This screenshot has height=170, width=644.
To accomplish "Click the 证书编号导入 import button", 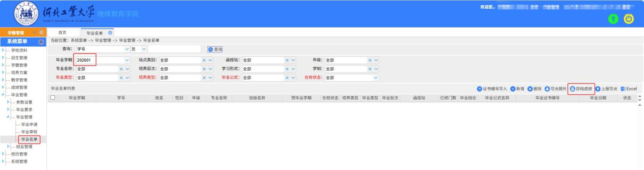I will [x=492, y=89].
